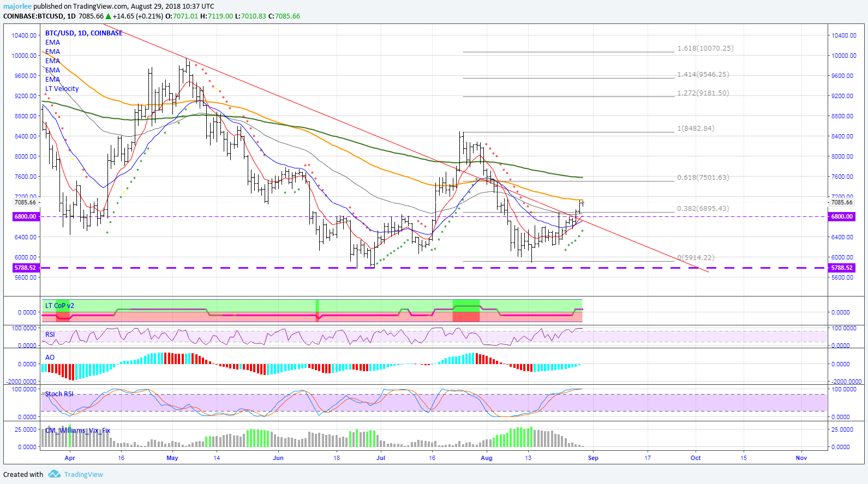Click the 1(8482.84) Fibonacci level label

[x=696, y=129]
